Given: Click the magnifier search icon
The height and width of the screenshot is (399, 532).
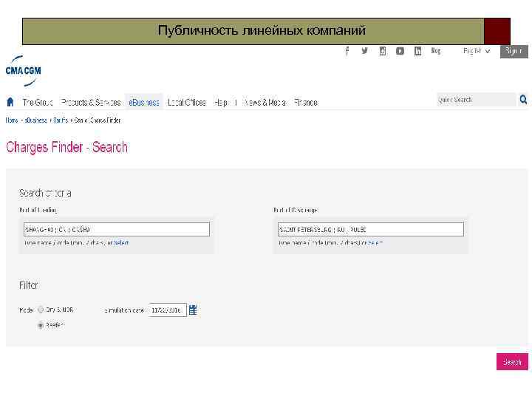Looking at the screenshot, I should click(x=523, y=100).
